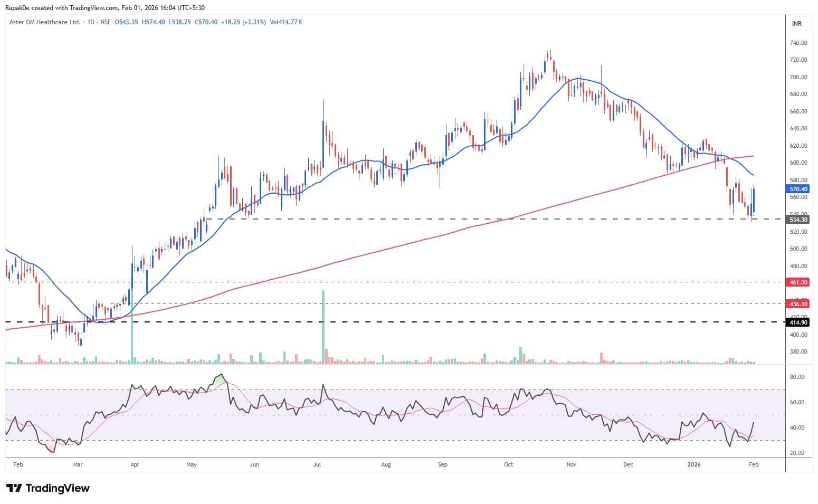Image resolution: width=818 pixels, height=504 pixels.
Task: Select the low value L538.25
Action: [x=180, y=22]
